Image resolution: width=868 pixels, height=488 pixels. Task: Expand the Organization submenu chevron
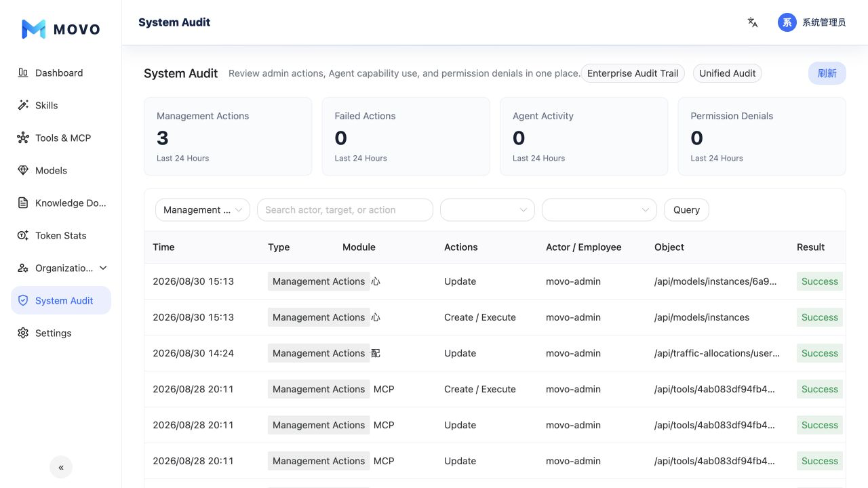click(103, 268)
